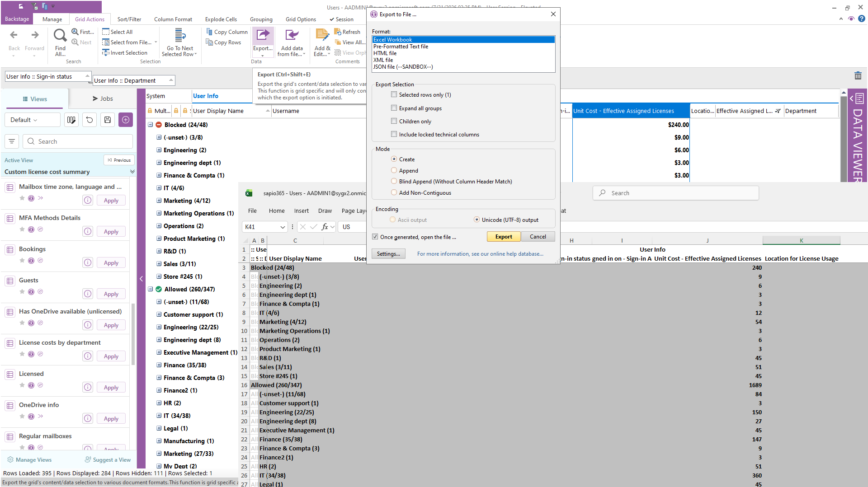The height and width of the screenshot is (487, 868).
Task: Click Select All icon in Selection group
Action: [106, 32]
